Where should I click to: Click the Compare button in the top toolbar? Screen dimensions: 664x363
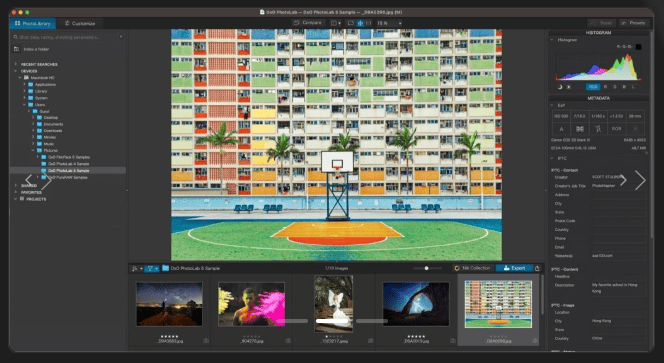pos(309,23)
